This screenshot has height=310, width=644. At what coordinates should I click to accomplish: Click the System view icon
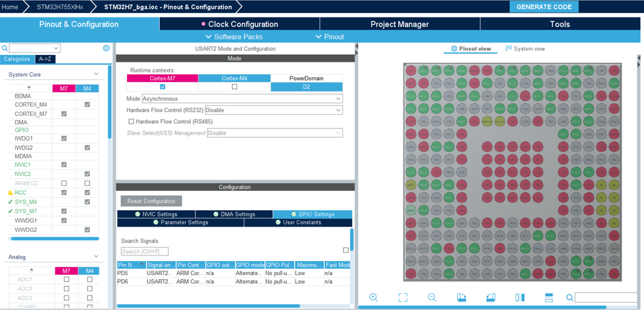(x=509, y=48)
